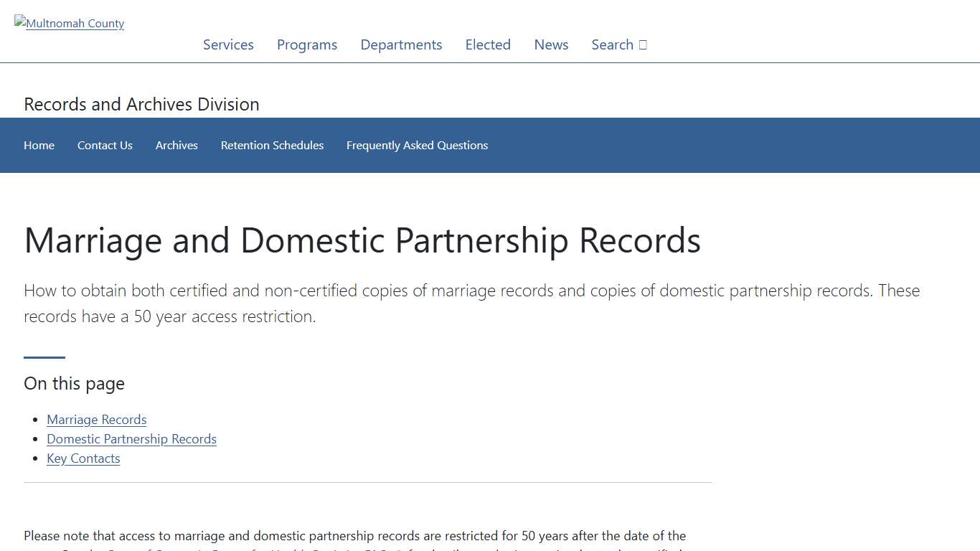Open the Frequently Asked Questions page
This screenshot has height=551, width=980.
click(417, 145)
